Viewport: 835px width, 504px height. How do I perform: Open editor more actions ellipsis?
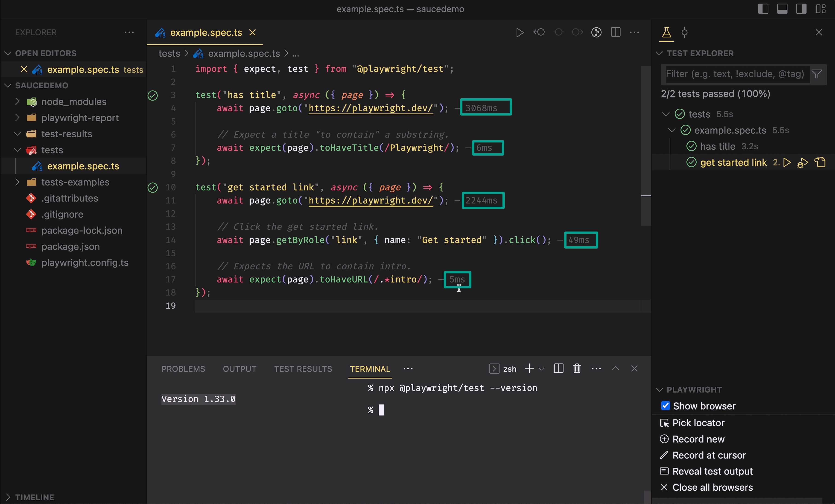(634, 32)
